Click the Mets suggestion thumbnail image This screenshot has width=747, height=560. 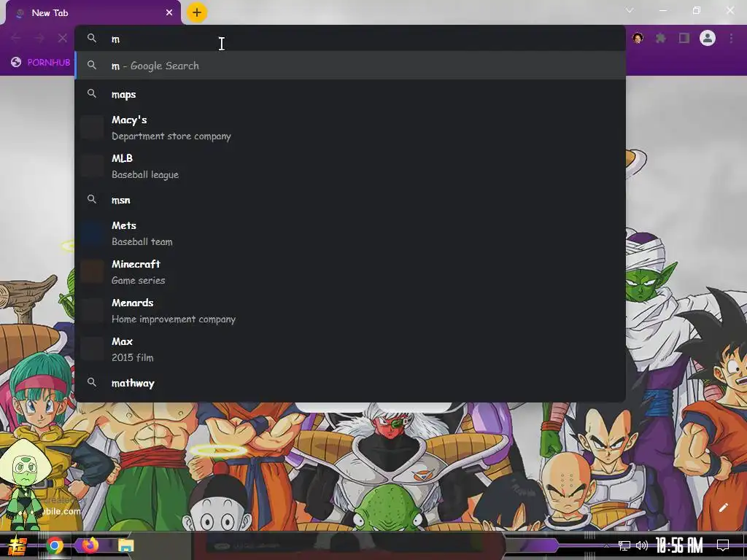(x=92, y=233)
